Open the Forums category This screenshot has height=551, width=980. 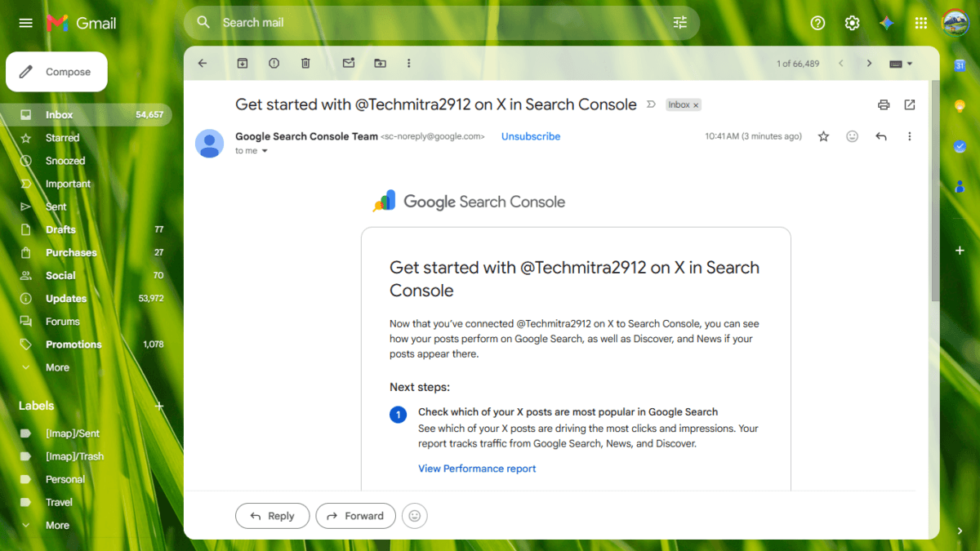click(86, 322)
